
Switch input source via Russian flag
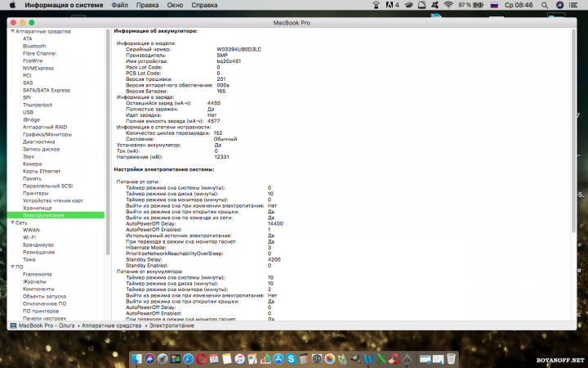(x=494, y=5)
